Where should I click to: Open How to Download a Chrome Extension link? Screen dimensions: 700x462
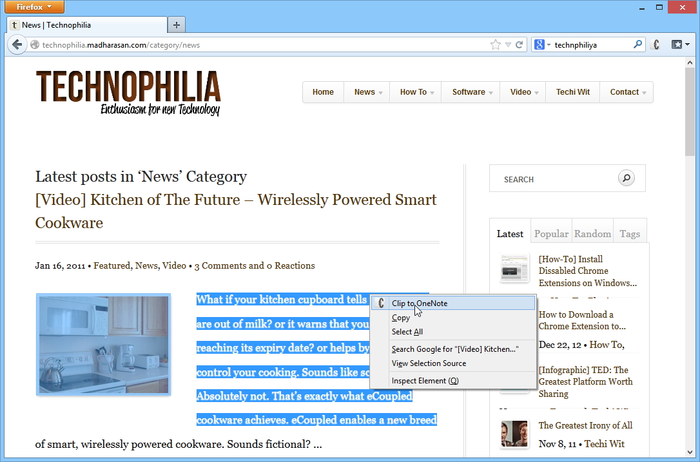pyautogui.click(x=582, y=320)
